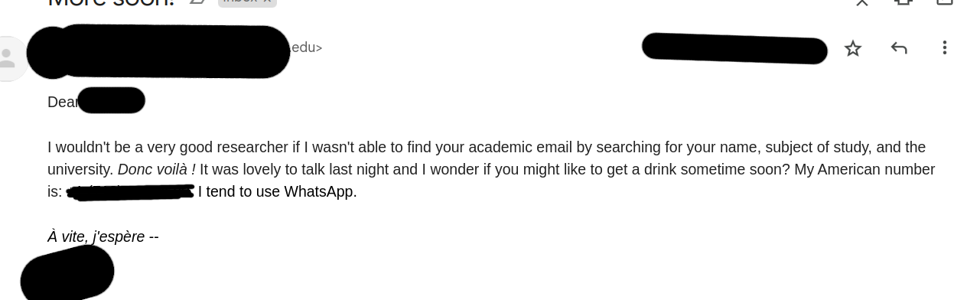Open the email in a new window

click(x=945, y=2)
